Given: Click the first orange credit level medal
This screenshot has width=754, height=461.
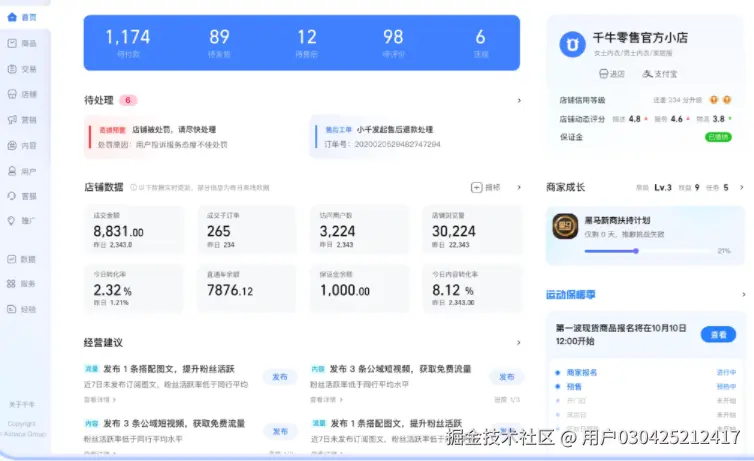Looking at the screenshot, I should click(714, 100).
